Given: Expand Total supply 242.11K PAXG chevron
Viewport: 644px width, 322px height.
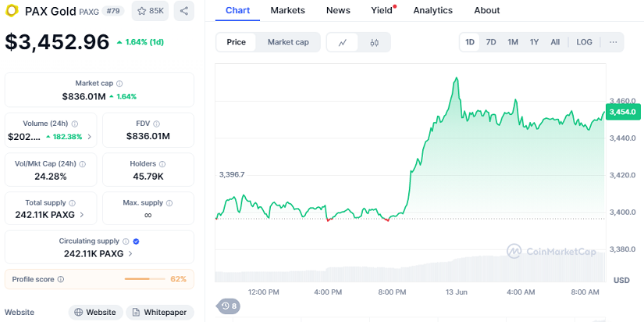Looking at the screenshot, I should point(83,215).
